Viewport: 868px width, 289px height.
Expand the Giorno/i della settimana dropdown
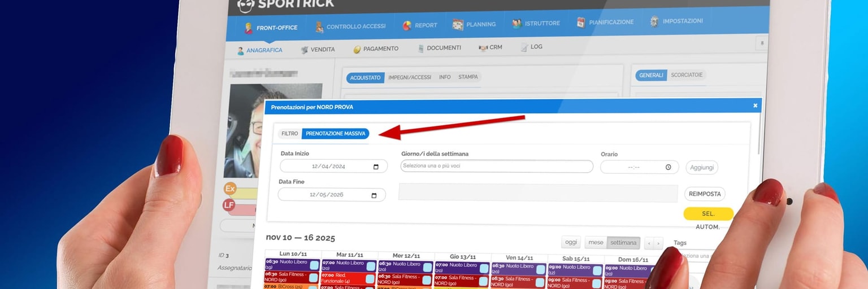(497, 166)
